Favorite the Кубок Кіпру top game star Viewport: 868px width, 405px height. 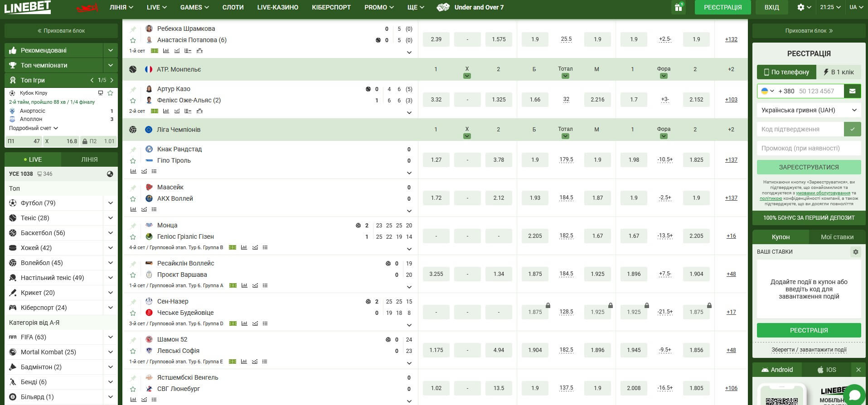pyautogui.click(x=110, y=93)
